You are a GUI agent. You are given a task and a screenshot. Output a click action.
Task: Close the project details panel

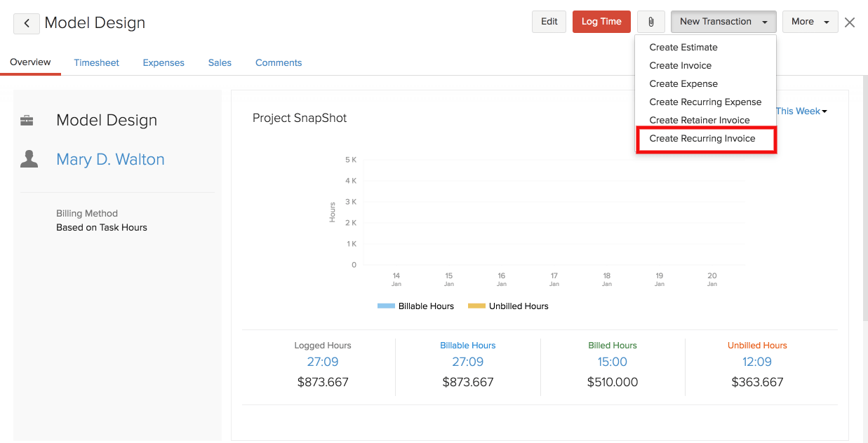point(850,22)
